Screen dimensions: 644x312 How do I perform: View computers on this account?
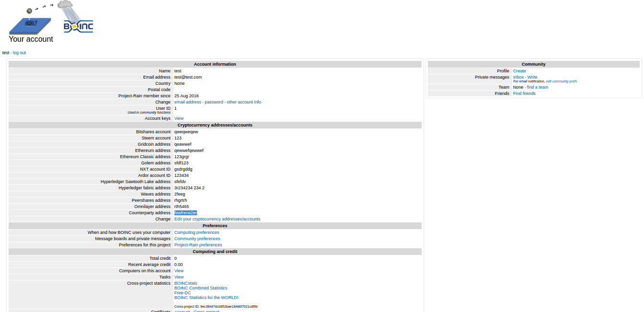(x=179, y=271)
